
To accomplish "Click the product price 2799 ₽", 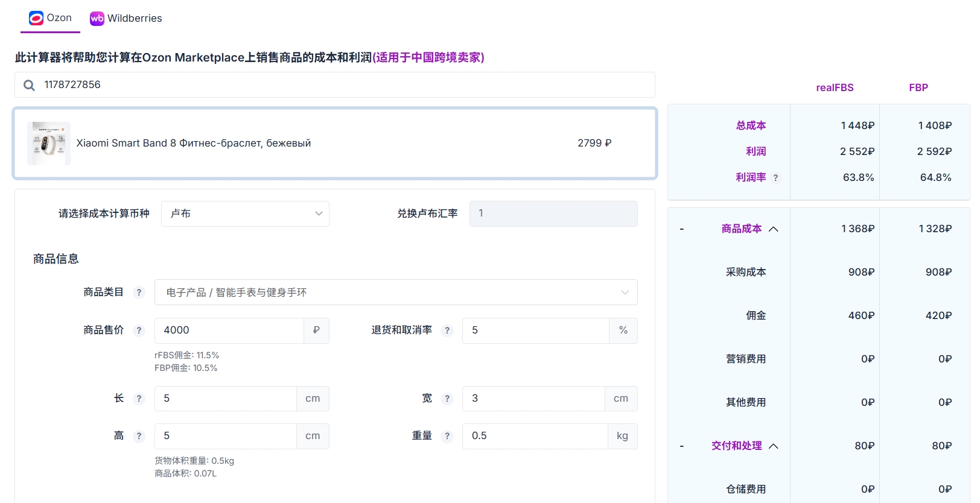I will point(594,144).
